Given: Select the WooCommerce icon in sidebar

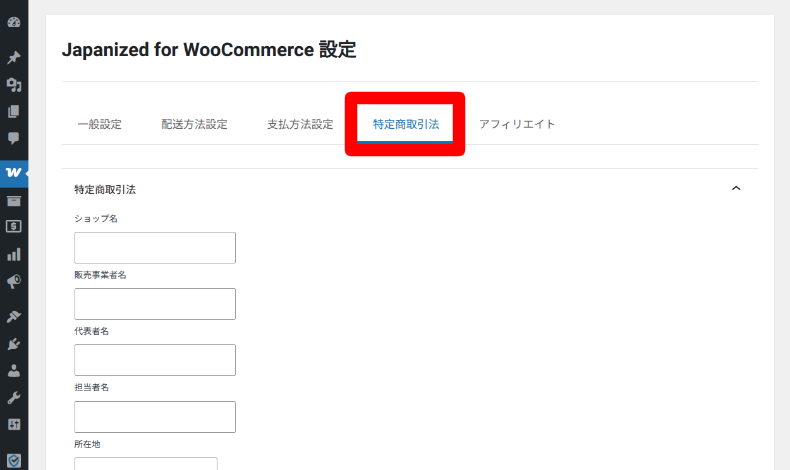Looking at the screenshot, I should [x=14, y=173].
